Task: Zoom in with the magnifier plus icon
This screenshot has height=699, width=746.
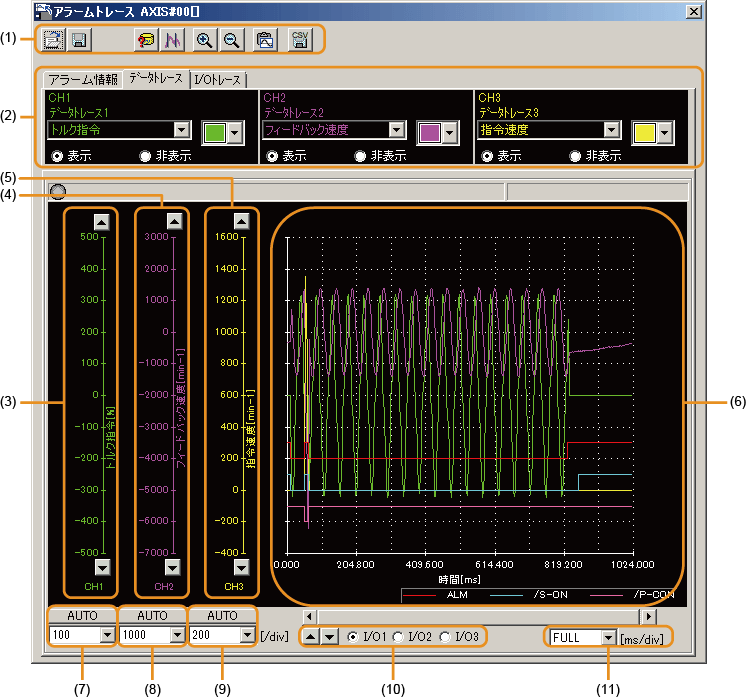Action: [x=205, y=39]
